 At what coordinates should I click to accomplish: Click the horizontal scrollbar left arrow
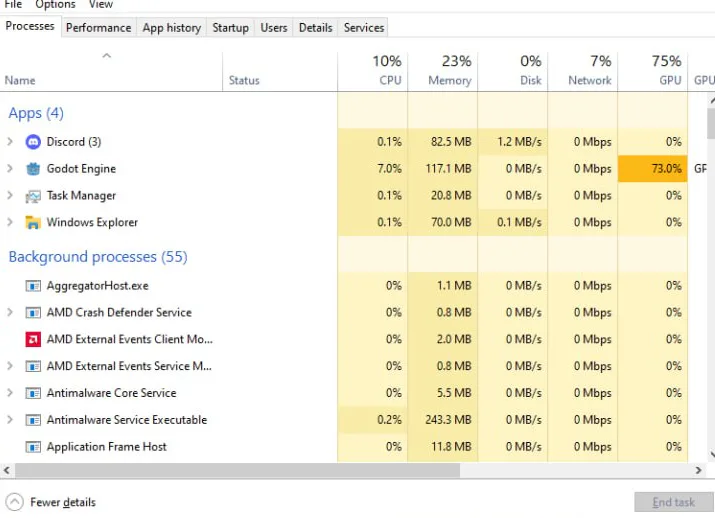coord(6,470)
